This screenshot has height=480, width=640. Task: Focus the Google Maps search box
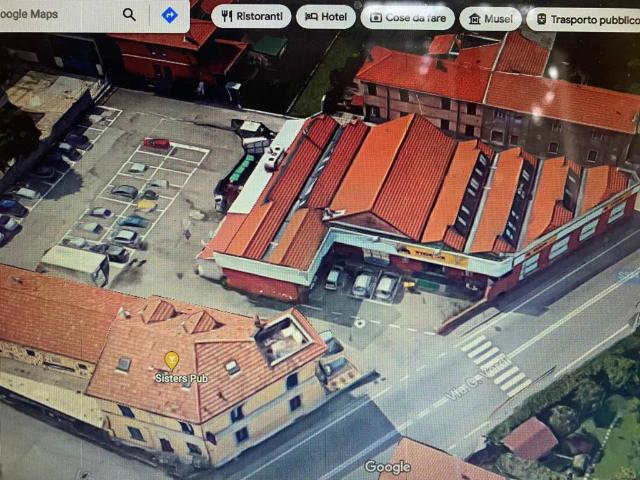(x=60, y=15)
